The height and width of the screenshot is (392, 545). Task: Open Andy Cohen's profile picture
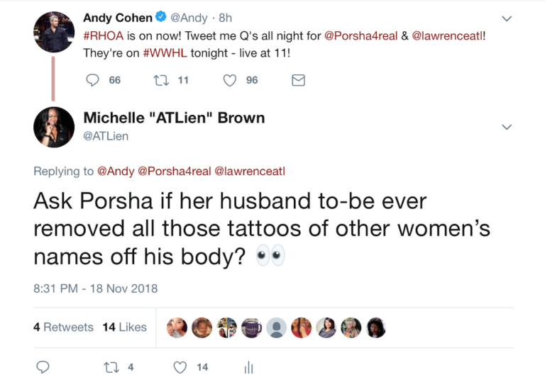pos(54,32)
